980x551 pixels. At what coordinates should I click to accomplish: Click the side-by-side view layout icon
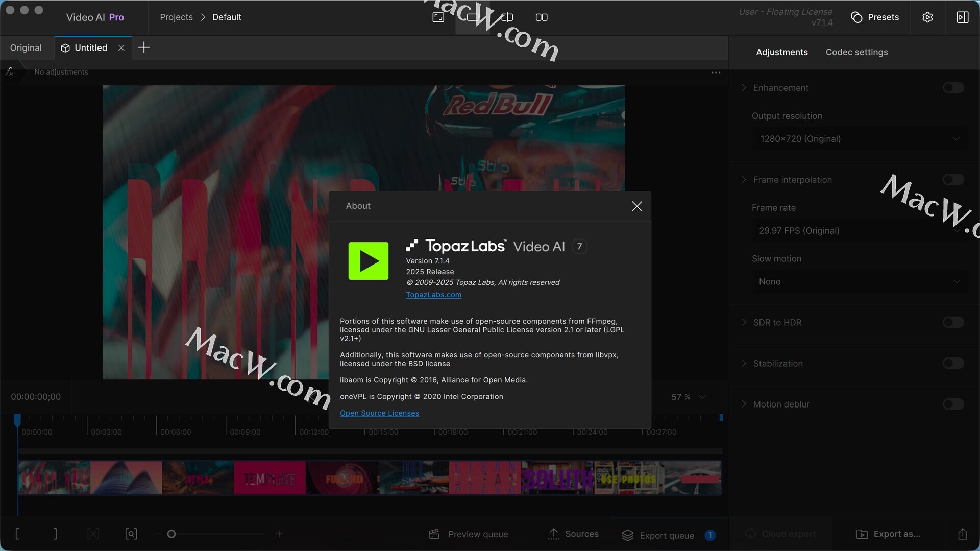542,17
